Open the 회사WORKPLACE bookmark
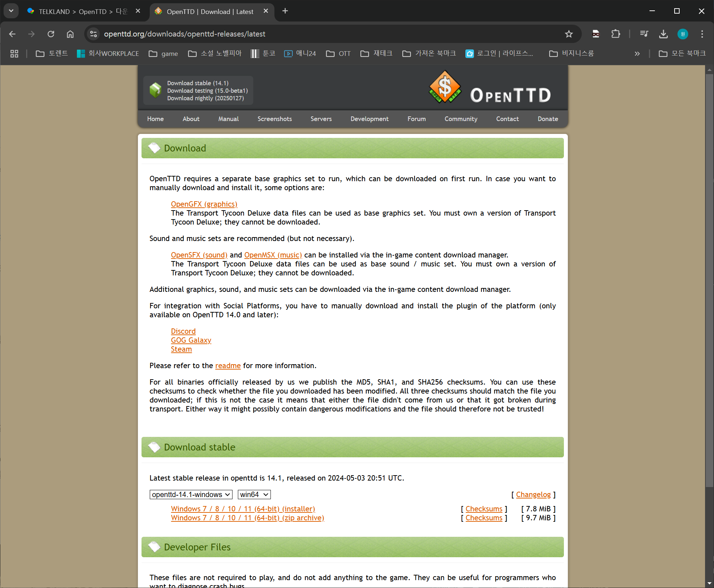The image size is (714, 588). click(108, 54)
